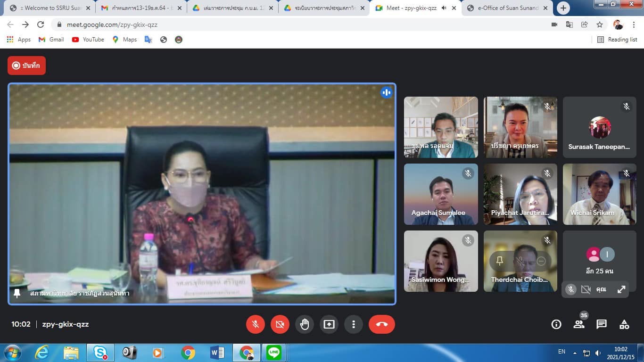Click the tile showing 25 more people
The height and width of the screenshot is (362, 644).
click(600, 261)
